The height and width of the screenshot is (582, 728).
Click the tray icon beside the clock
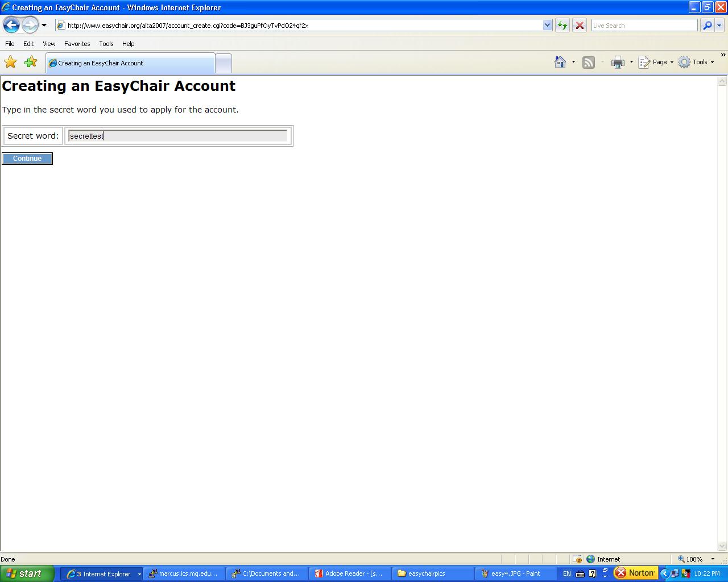coord(686,573)
